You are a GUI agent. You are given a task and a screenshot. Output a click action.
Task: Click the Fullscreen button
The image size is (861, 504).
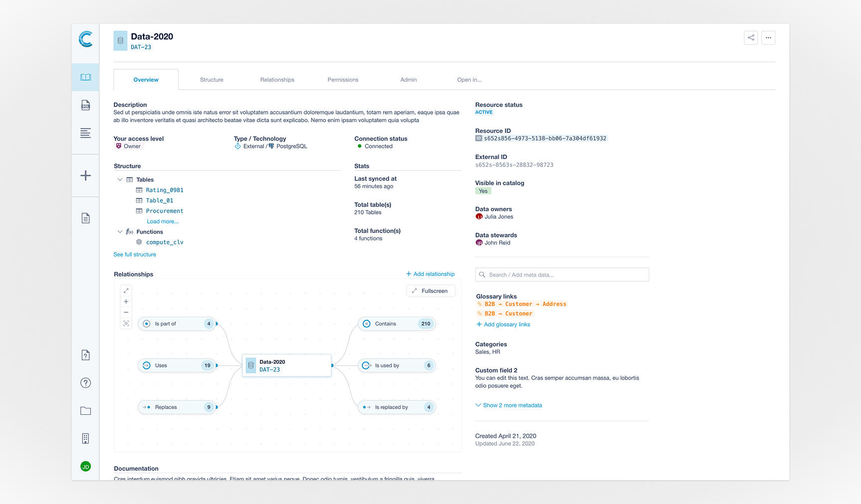tap(430, 291)
